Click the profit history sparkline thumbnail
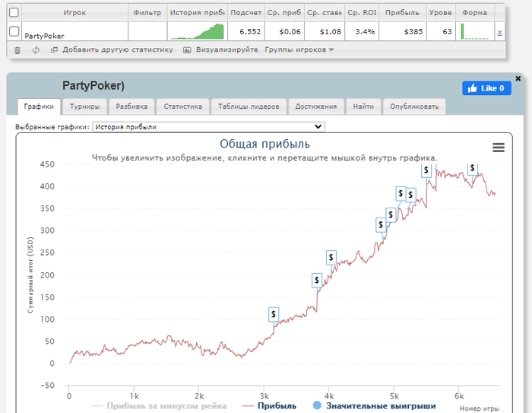Screen dimensions: 532x413 pyautogui.click(x=197, y=31)
